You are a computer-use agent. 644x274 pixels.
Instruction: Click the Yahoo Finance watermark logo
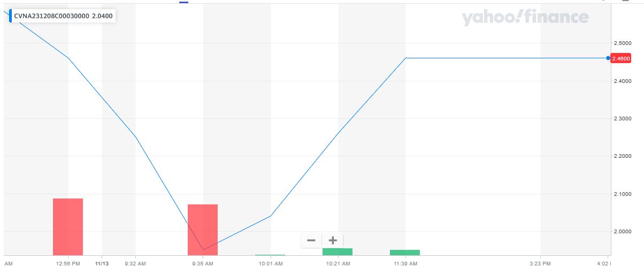point(525,18)
